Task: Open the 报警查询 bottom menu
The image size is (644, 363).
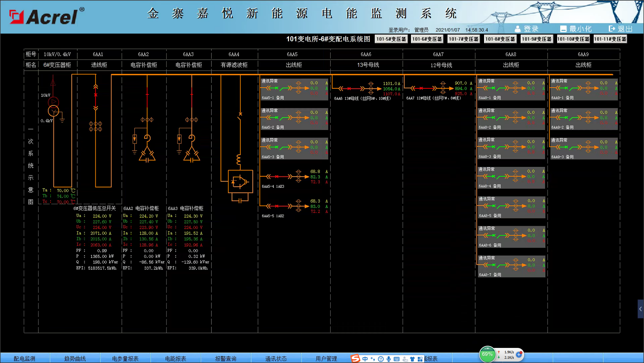Action: coord(226,358)
